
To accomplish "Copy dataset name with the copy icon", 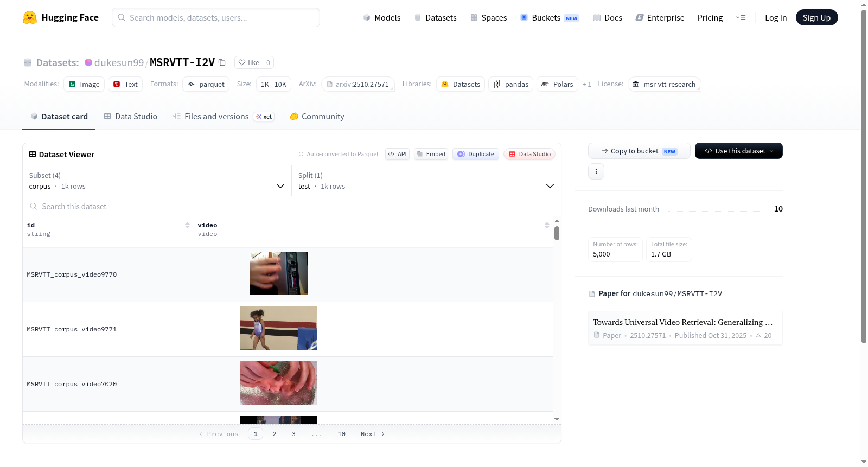I will click(222, 62).
